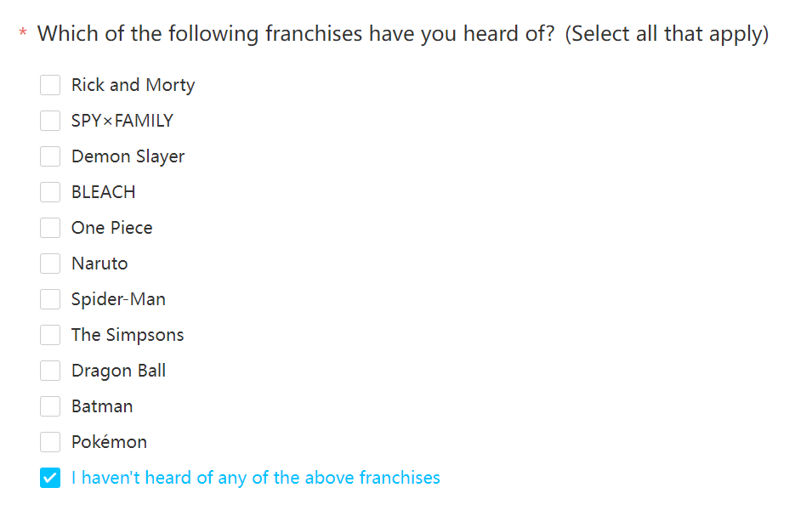
Task: Tick the Naruto checkbox
Action: 50,264
